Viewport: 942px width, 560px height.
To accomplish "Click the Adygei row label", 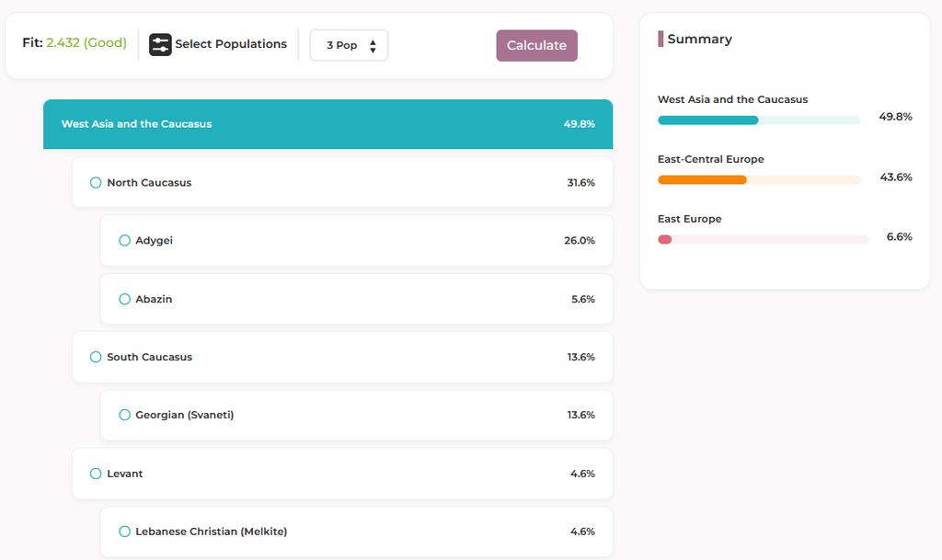I will pyautogui.click(x=154, y=240).
